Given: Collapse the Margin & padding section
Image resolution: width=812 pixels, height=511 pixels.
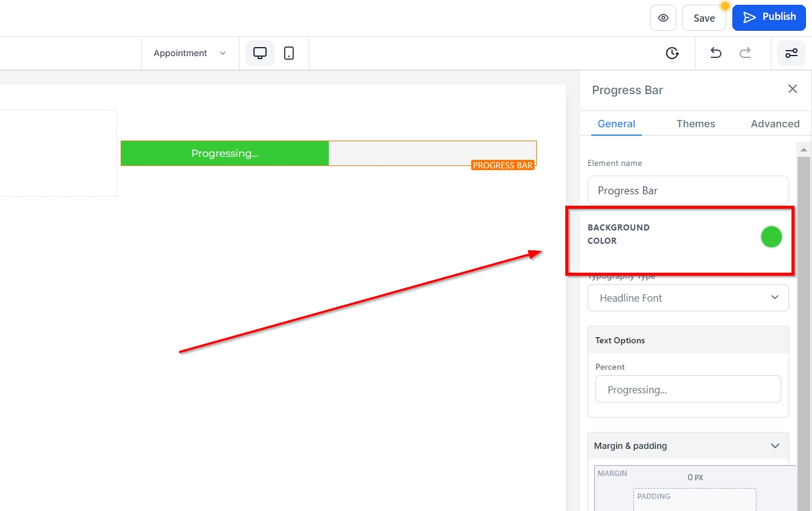Looking at the screenshot, I should click(775, 446).
